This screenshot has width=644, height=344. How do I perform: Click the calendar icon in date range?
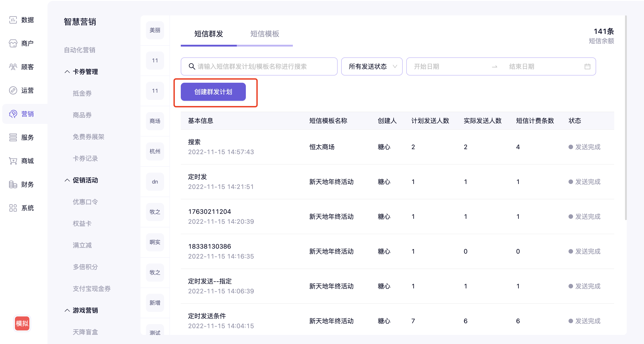click(587, 66)
